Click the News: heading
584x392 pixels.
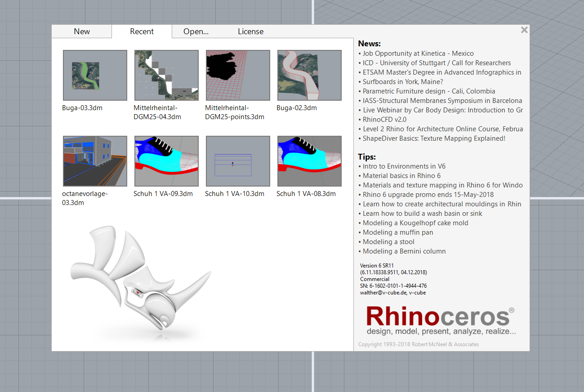point(370,44)
